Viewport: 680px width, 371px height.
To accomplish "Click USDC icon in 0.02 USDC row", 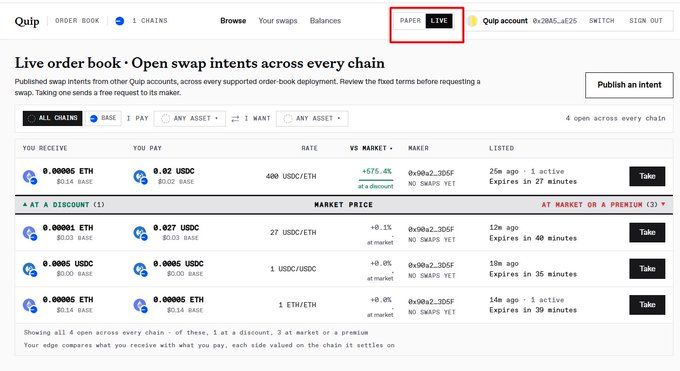I will pos(140,177).
